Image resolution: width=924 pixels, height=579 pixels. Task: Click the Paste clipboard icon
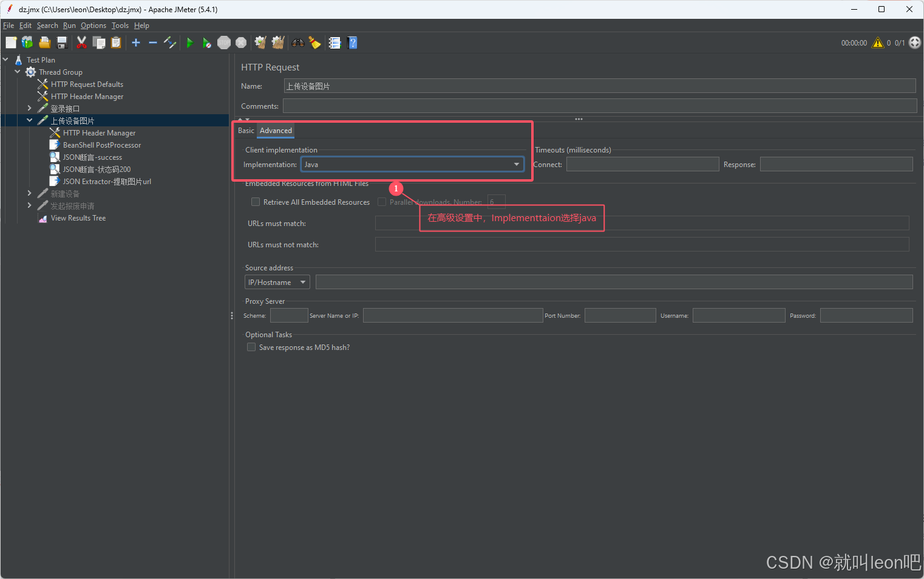coord(116,43)
